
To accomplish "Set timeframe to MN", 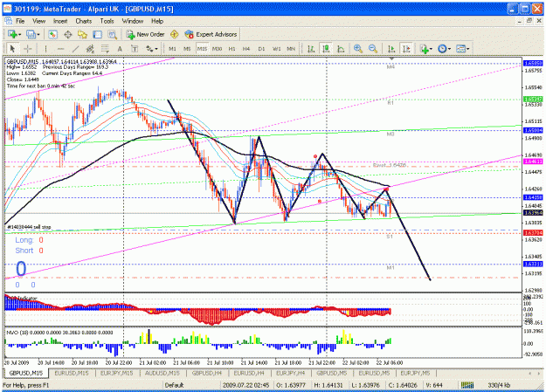I will (291, 49).
